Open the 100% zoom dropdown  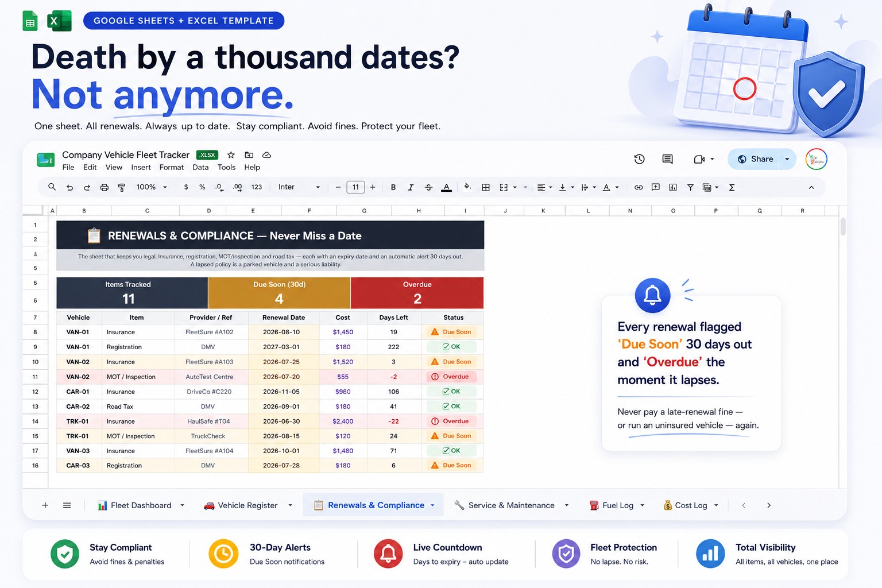point(152,187)
